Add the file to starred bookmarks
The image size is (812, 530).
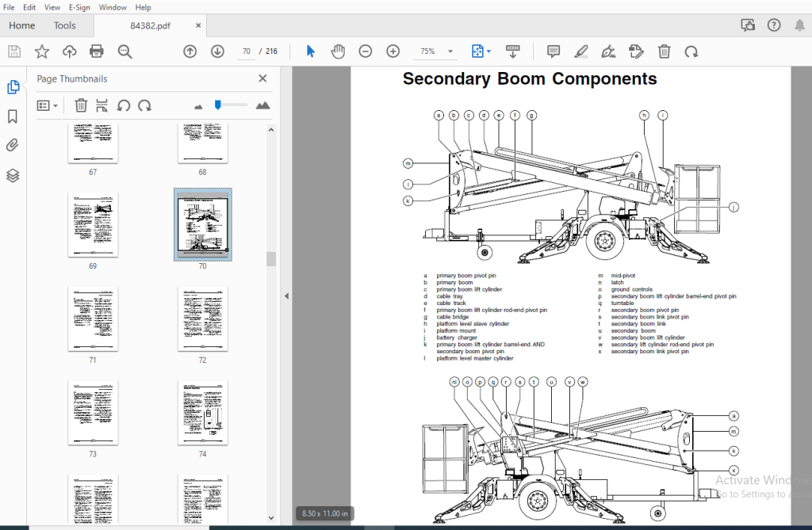pos(41,51)
